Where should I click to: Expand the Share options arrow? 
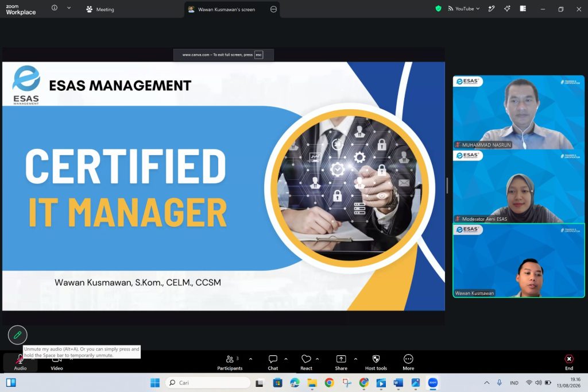[355, 359]
